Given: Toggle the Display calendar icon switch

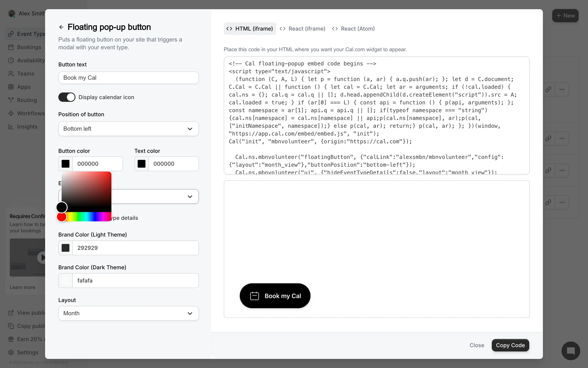Looking at the screenshot, I should pos(67,97).
